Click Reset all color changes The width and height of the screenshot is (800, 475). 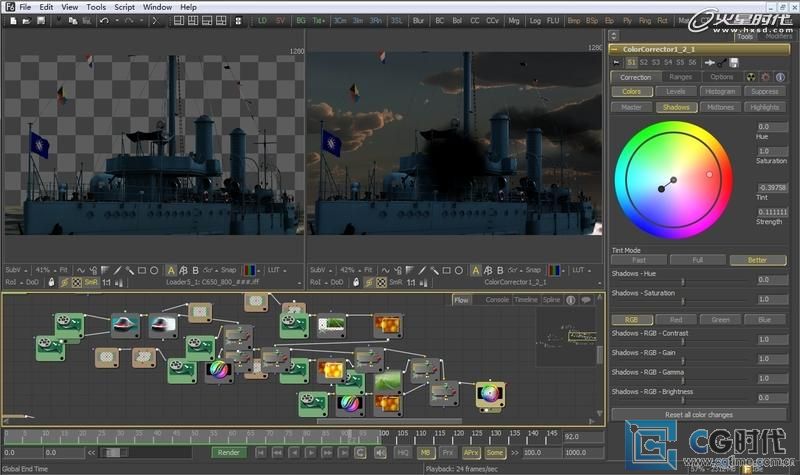698,415
